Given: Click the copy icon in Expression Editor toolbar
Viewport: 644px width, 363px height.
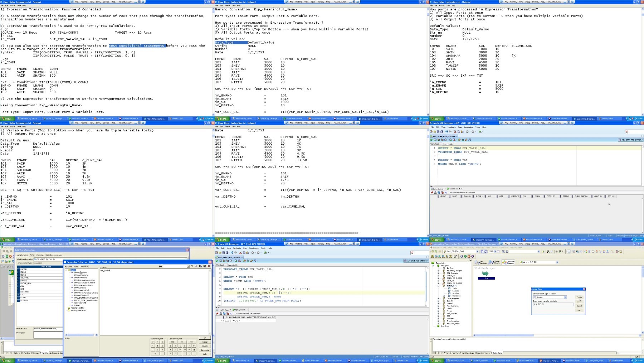Looking at the screenshot, I should point(200,266).
